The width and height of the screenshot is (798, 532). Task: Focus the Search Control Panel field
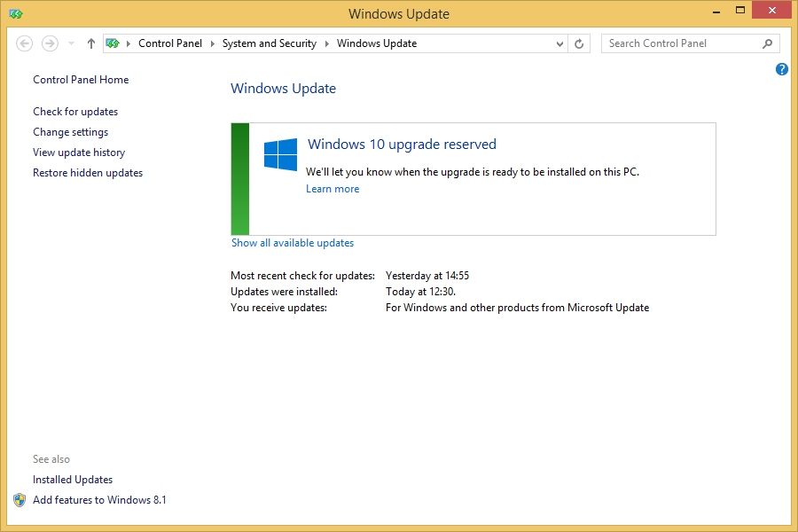(690, 43)
